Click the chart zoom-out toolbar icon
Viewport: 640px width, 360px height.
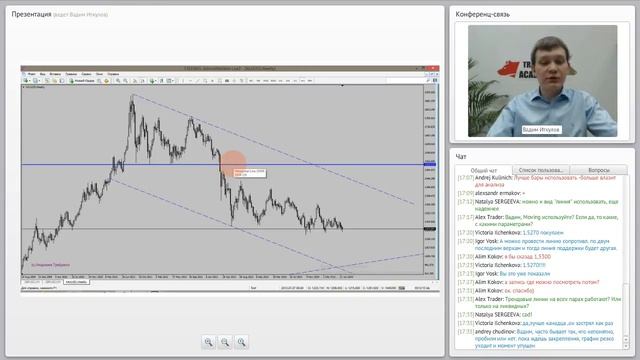[125, 81]
